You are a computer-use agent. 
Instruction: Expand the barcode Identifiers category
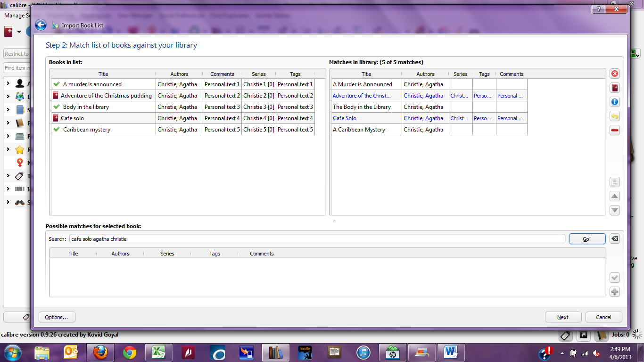point(8,189)
